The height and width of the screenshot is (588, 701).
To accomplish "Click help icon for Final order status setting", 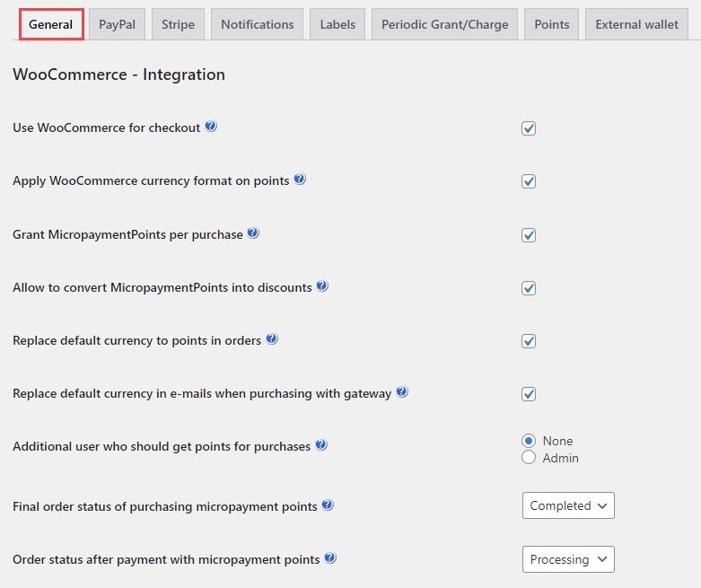I will coord(328,505).
